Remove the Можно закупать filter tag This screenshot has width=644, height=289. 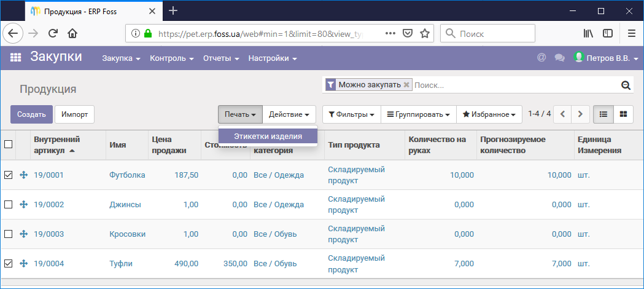coord(406,85)
